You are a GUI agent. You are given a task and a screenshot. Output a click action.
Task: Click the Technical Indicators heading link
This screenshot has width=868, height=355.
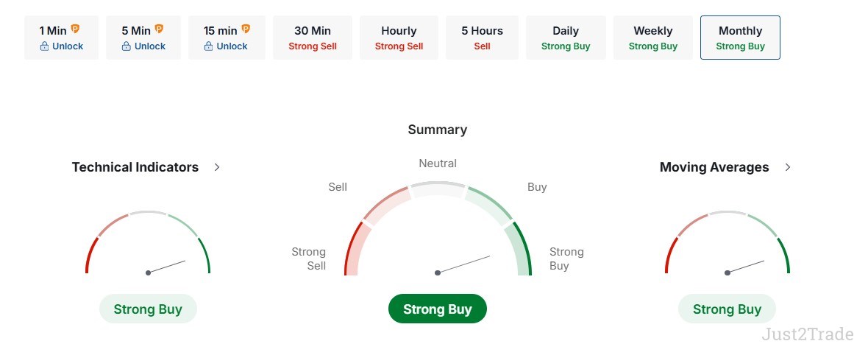[x=135, y=167]
